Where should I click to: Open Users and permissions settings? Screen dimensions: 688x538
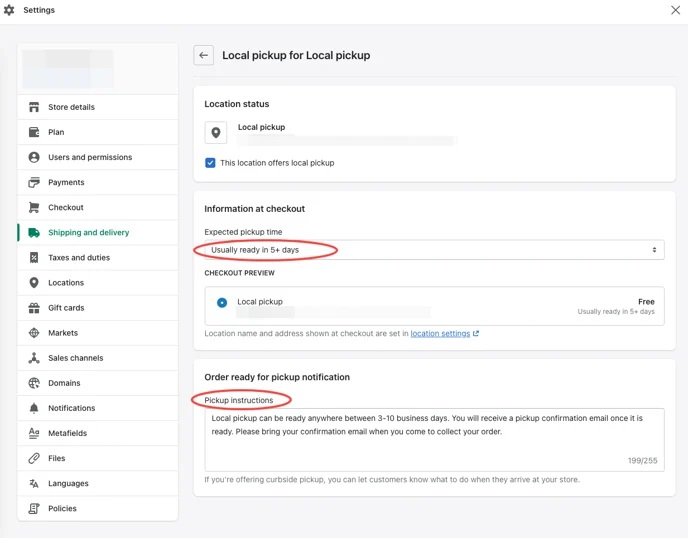point(89,157)
